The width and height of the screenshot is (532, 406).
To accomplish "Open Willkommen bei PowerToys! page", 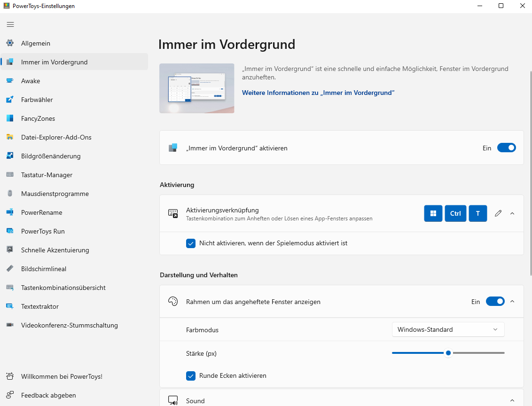I will point(74,376).
